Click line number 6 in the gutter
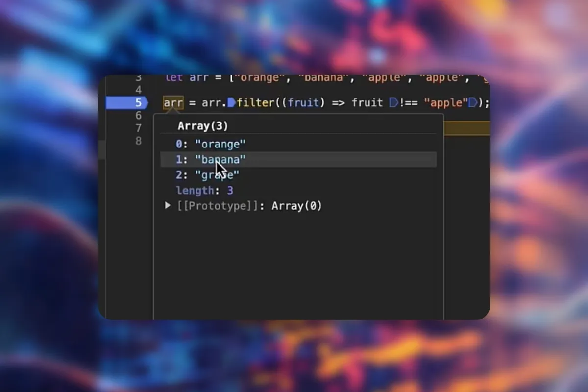The width and height of the screenshot is (588, 392). (x=138, y=116)
